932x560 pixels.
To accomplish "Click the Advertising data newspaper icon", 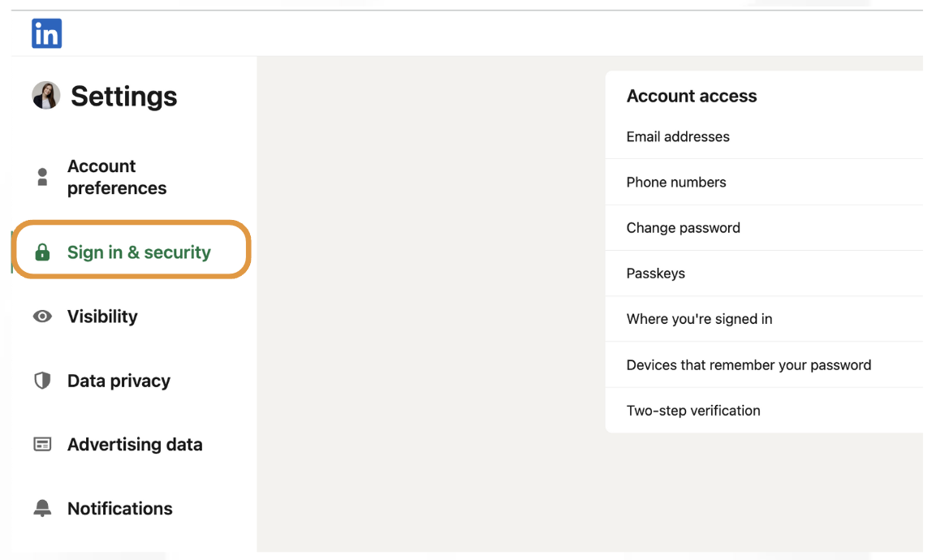I will point(42,444).
